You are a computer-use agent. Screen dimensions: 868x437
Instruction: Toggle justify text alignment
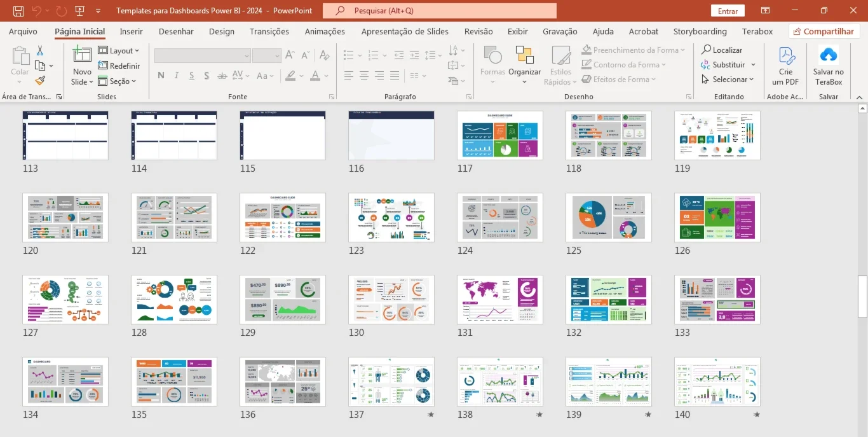click(394, 76)
